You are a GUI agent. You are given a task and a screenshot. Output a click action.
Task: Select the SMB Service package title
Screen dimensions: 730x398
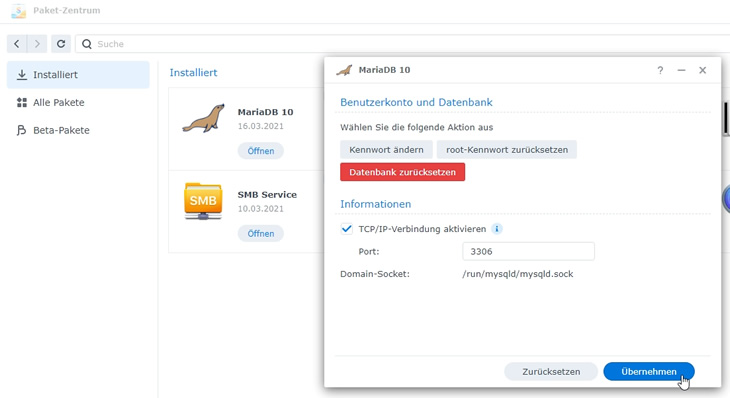(x=267, y=195)
